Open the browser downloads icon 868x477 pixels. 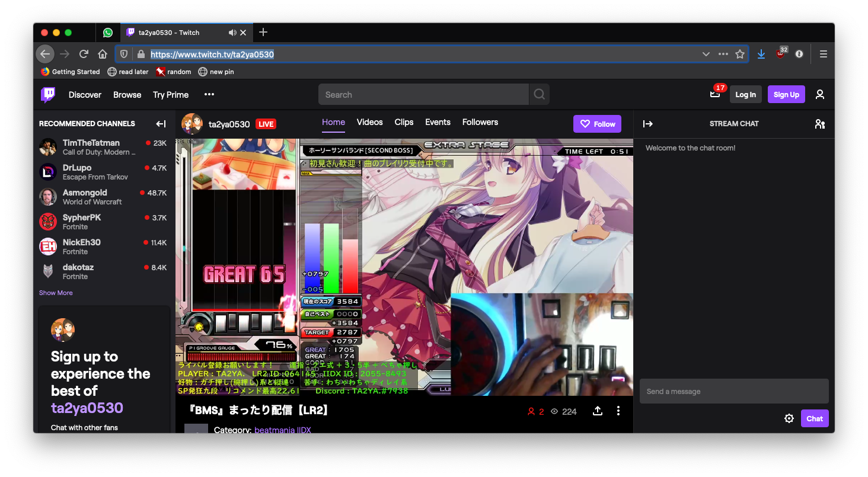761,54
